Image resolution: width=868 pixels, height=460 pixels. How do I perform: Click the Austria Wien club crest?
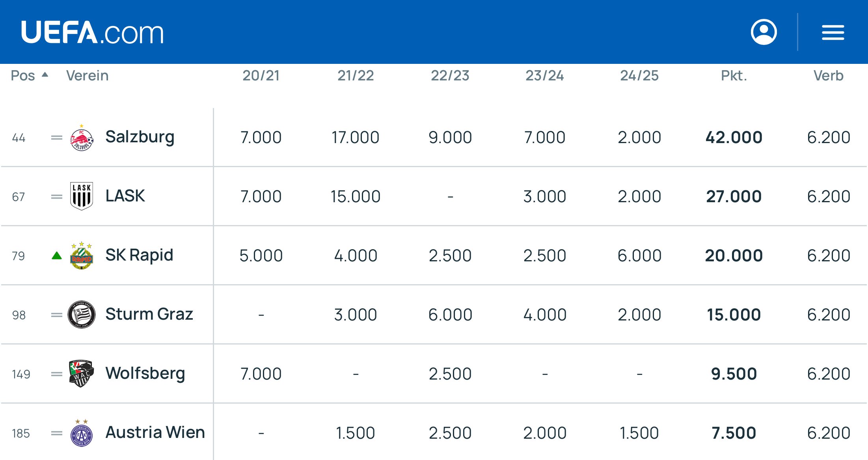pyautogui.click(x=82, y=433)
